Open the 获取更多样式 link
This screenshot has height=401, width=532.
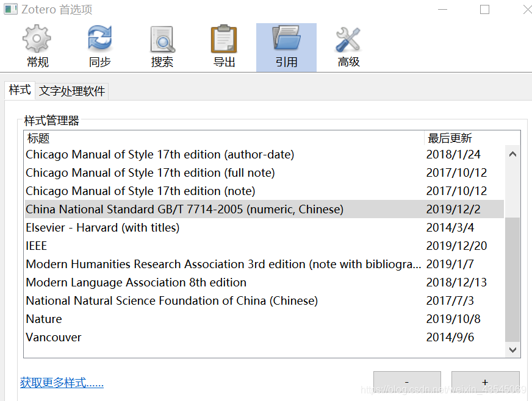coord(62,382)
